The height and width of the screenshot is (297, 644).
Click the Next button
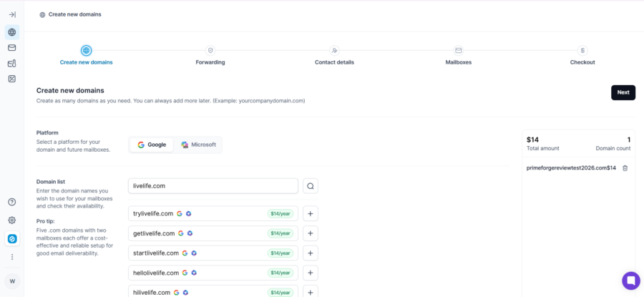(623, 92)
